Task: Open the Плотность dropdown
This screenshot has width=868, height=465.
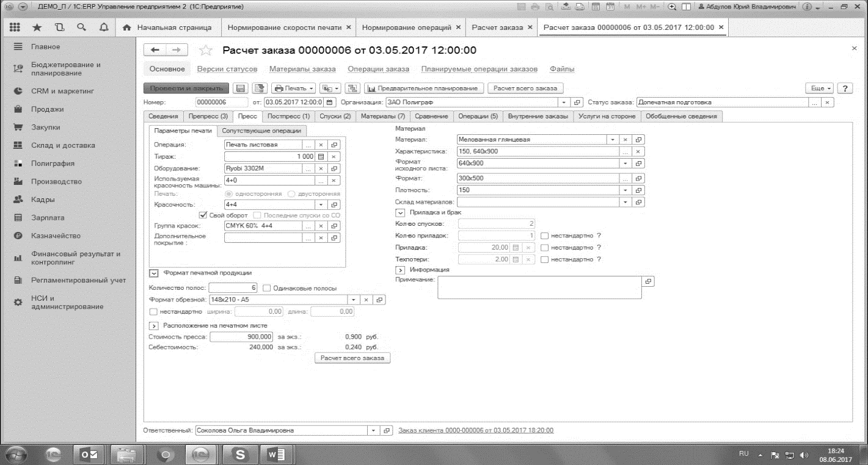Action: (x=625, y=190)
